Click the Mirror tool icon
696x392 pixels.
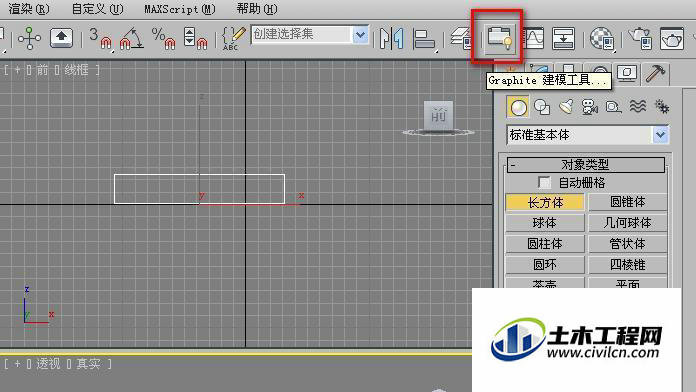(x=392, y=38)
